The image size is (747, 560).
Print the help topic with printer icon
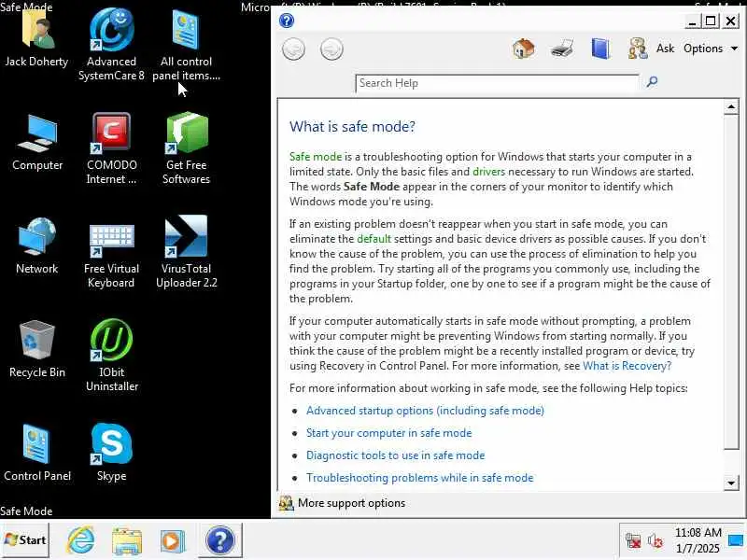click(x=562, y=49)
